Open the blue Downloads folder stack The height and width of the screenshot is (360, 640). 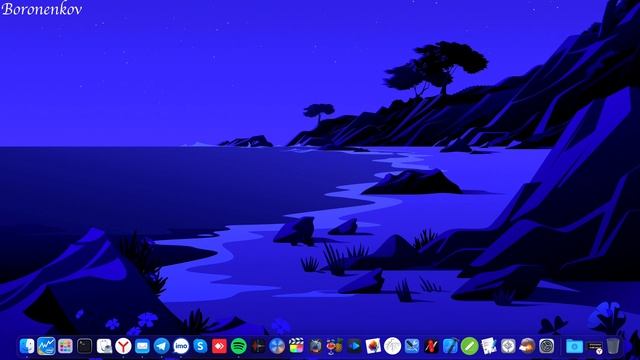tap(574, 347)
